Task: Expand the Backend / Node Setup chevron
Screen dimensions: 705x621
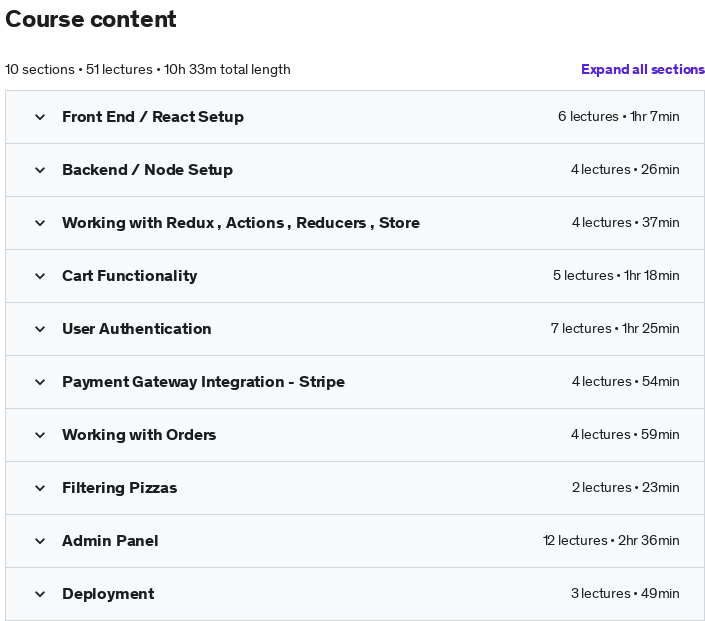Action: pyautogui.click(x=40, y=170)
